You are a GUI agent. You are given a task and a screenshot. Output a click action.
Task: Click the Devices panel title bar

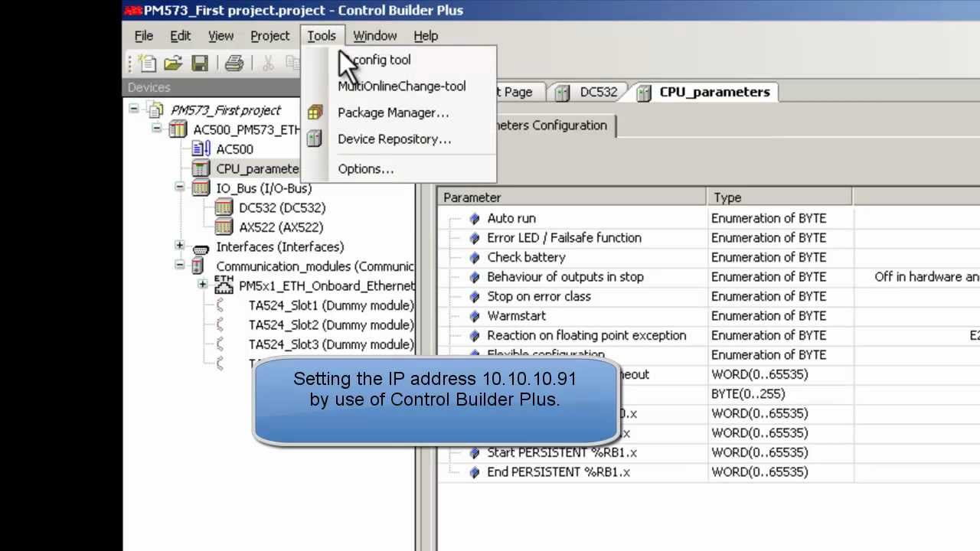212,88
